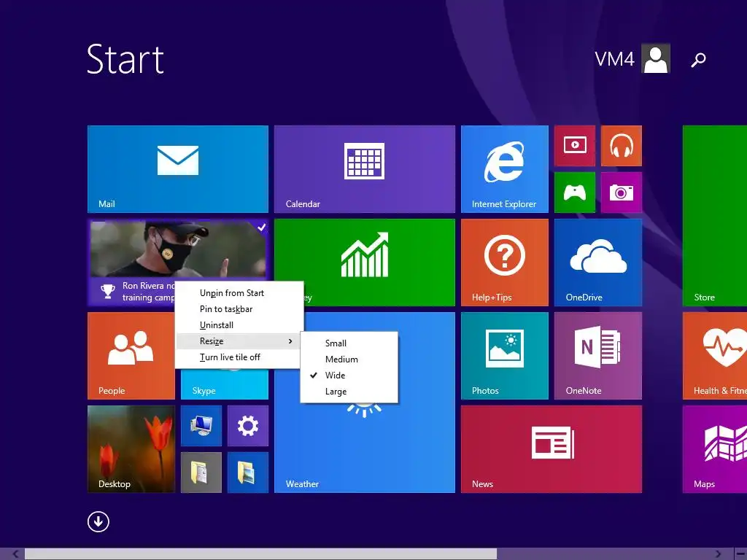The height and width of the screenshot is (560, 747).
Task: Open the Health & Fitness tile
Action: tap(715, 356)
